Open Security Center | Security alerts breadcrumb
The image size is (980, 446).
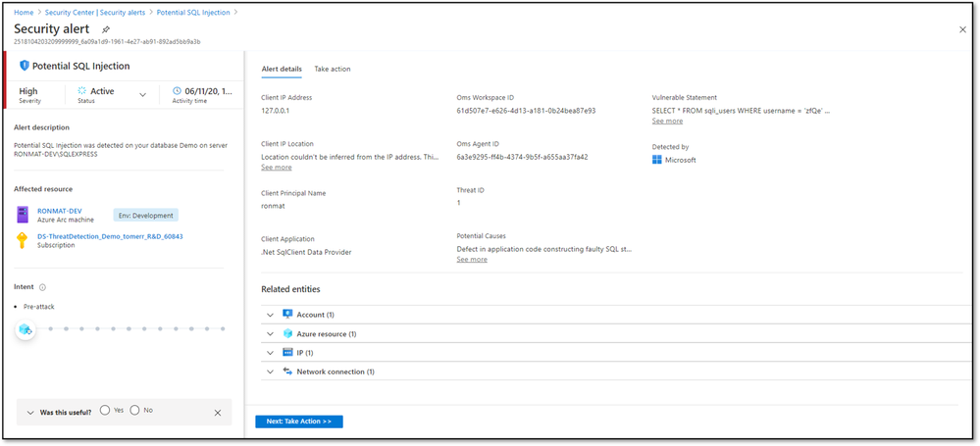coord(95,13)
